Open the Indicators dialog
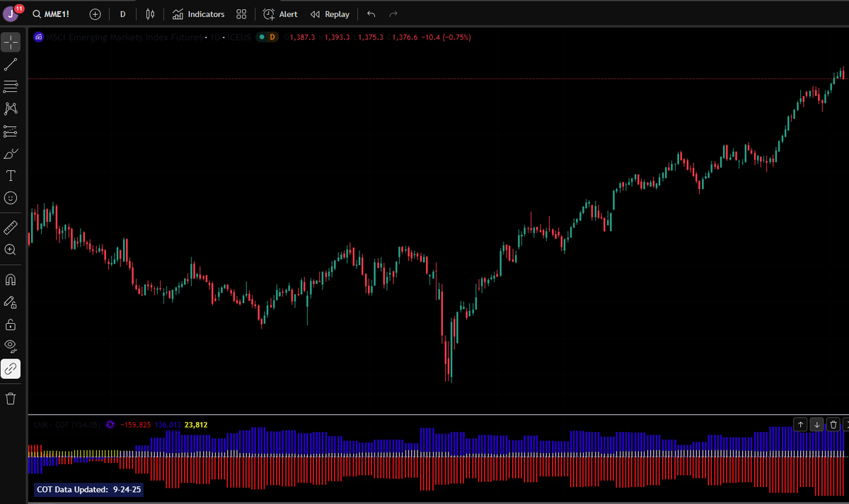This screenshot has height=504, width=849. (x=199, y=14)
